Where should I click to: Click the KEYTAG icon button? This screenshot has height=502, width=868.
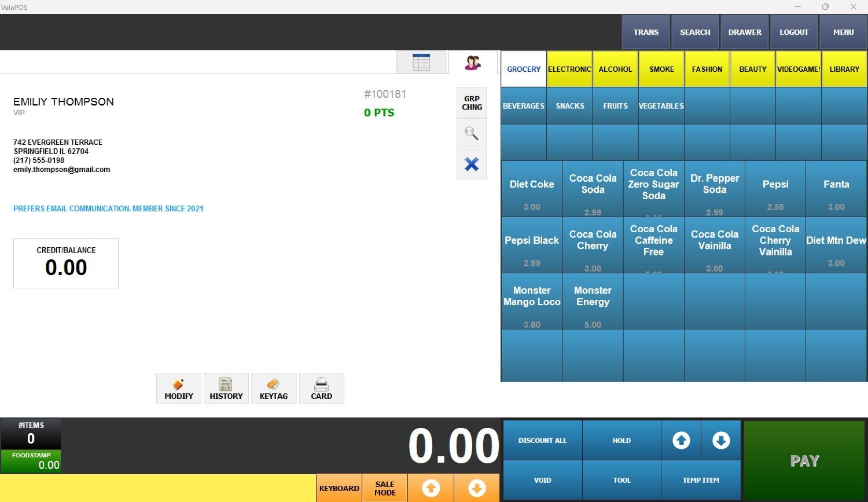[274, 389]
